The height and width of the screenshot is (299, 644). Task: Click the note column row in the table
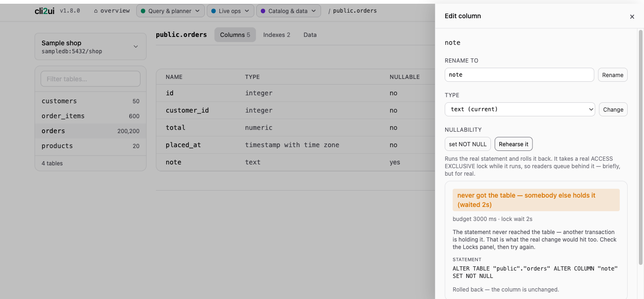point(295,162)
